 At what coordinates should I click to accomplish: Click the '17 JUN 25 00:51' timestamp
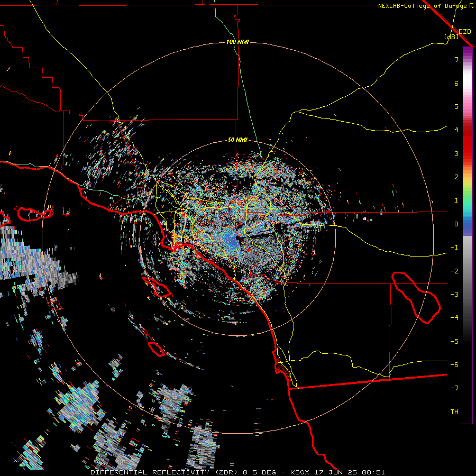pos(350,472)
